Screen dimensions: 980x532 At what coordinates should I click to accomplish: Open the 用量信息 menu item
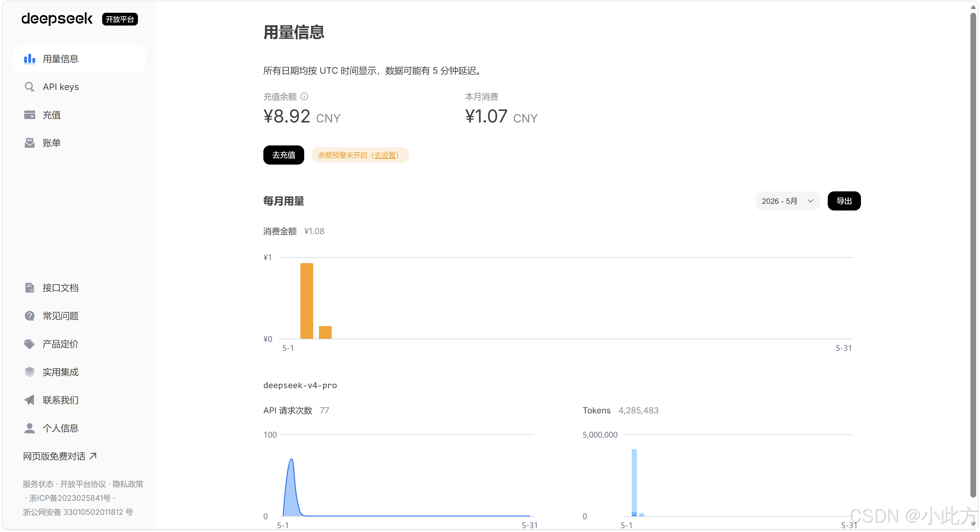79,59
